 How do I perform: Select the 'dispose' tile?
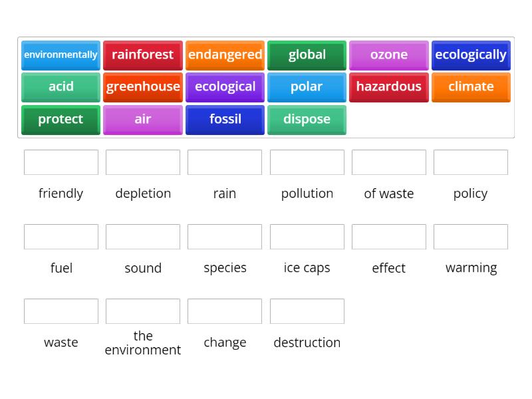(x=307, y=120)
